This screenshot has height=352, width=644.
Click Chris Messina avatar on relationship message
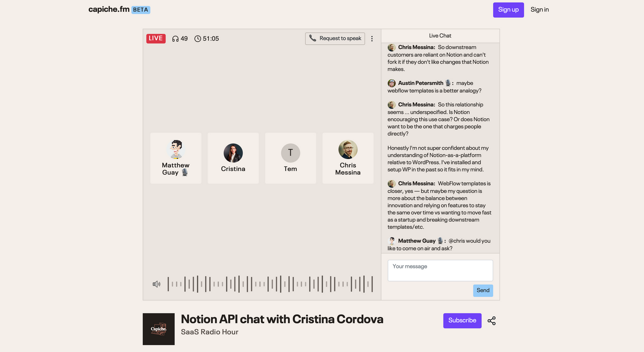(392, 105)
